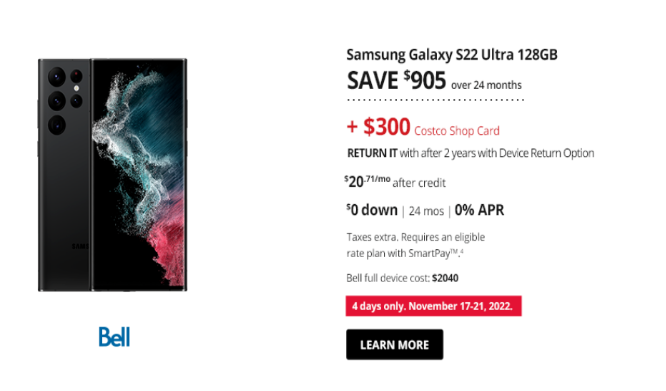The image size is (666, 391).
Task: Click the red 4 days only date banner
Action: pyautogui.click(x=434, y=306)
